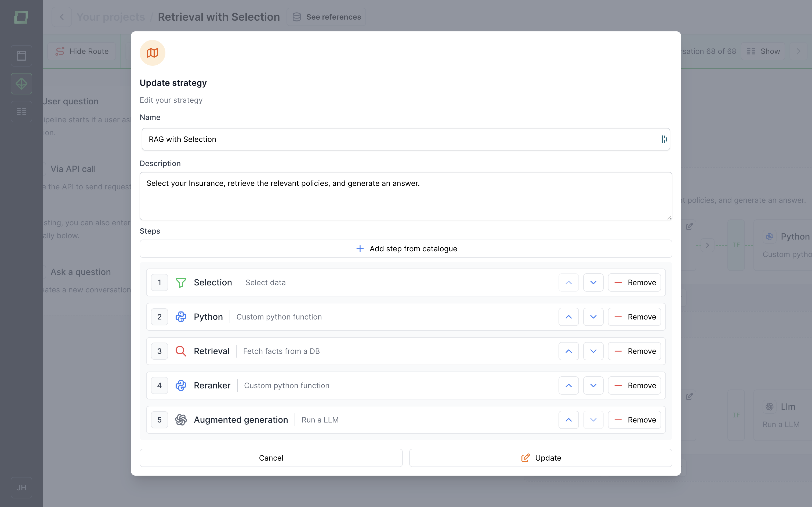
Task: Click the OpenAI icon on Augmented generation step
Action: coord(181,420)
